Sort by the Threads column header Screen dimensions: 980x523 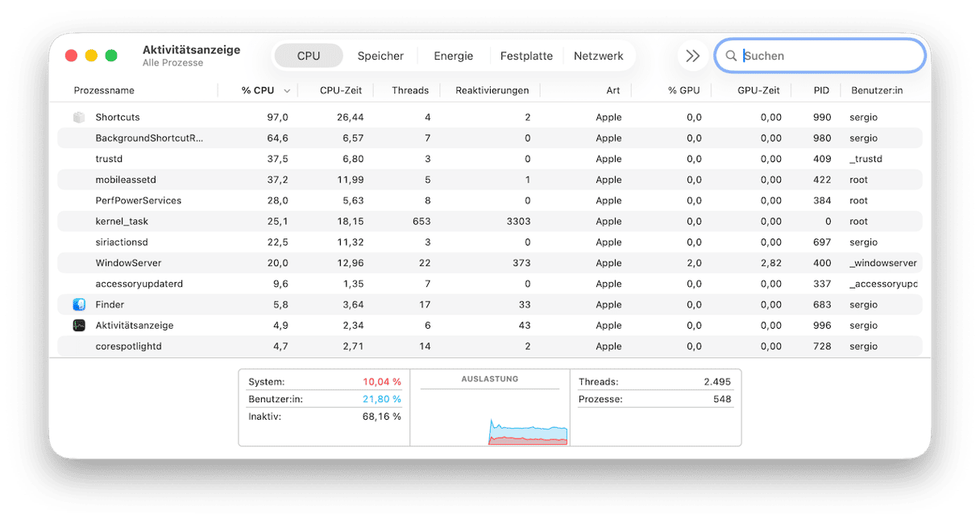pyautogui.click(x=410, y=90)
